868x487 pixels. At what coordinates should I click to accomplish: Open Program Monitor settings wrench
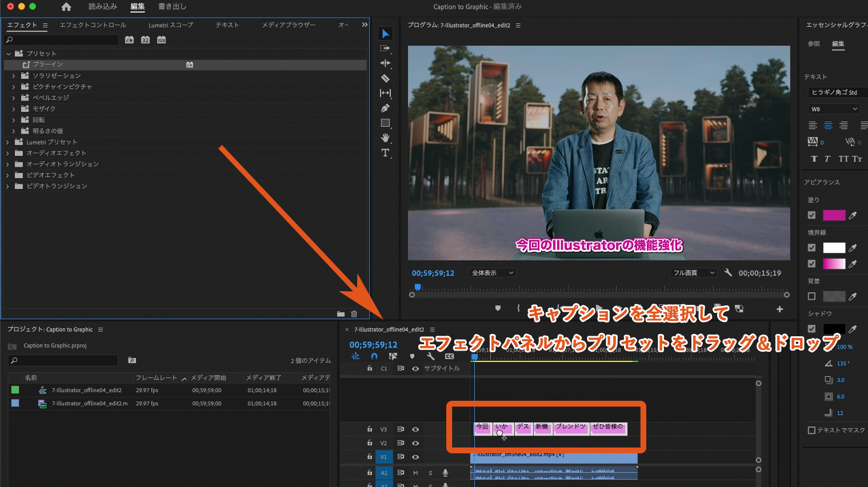pos(728,273)
